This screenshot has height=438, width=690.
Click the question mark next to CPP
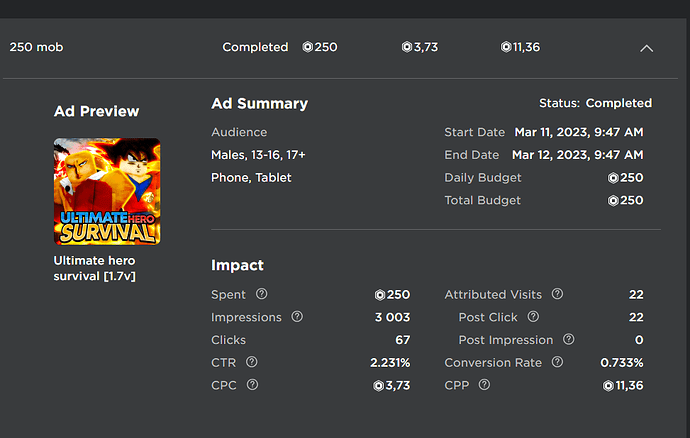click(485, 384)
